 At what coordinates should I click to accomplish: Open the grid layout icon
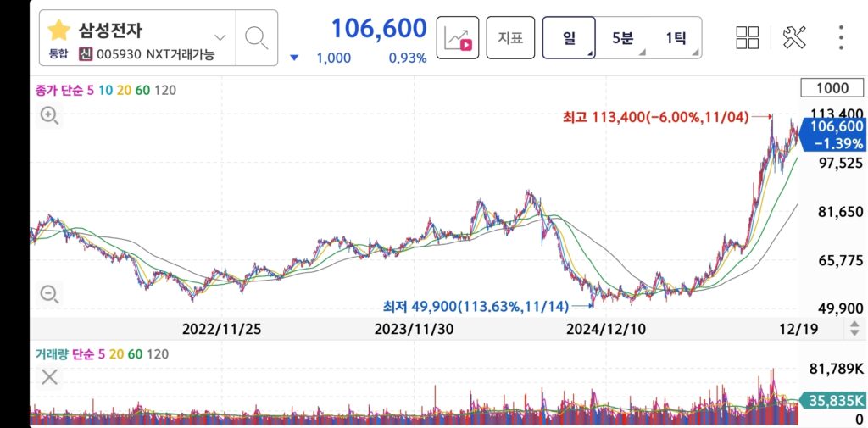[748, 37]
